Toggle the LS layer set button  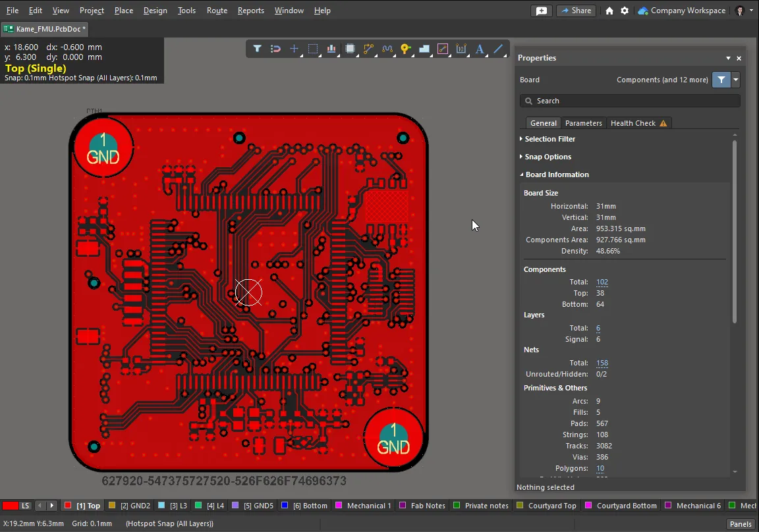coord(26,506)
